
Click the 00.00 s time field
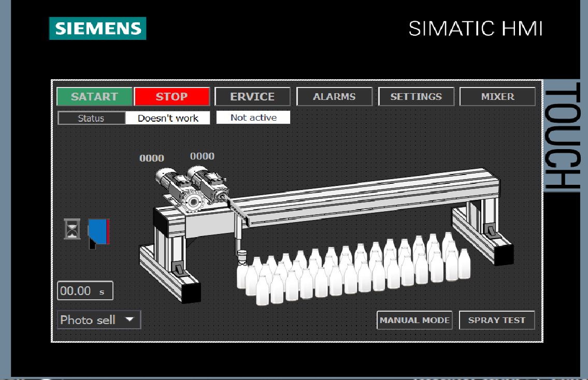(x=85, y=291)
